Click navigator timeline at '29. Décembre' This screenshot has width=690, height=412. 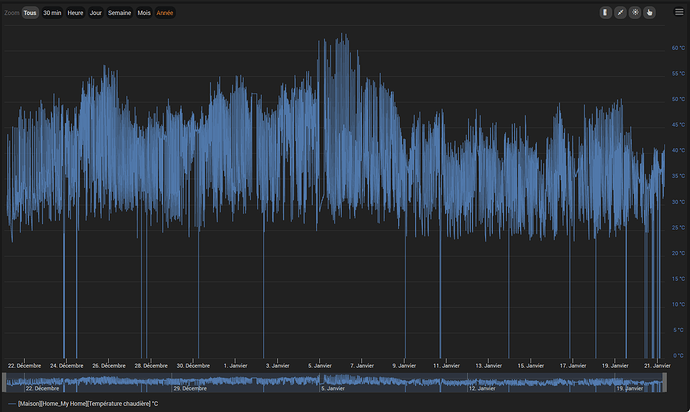190,388
